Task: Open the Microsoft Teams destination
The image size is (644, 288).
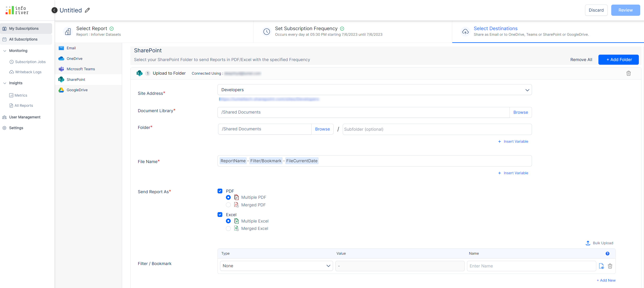Action: coord(80,69)
